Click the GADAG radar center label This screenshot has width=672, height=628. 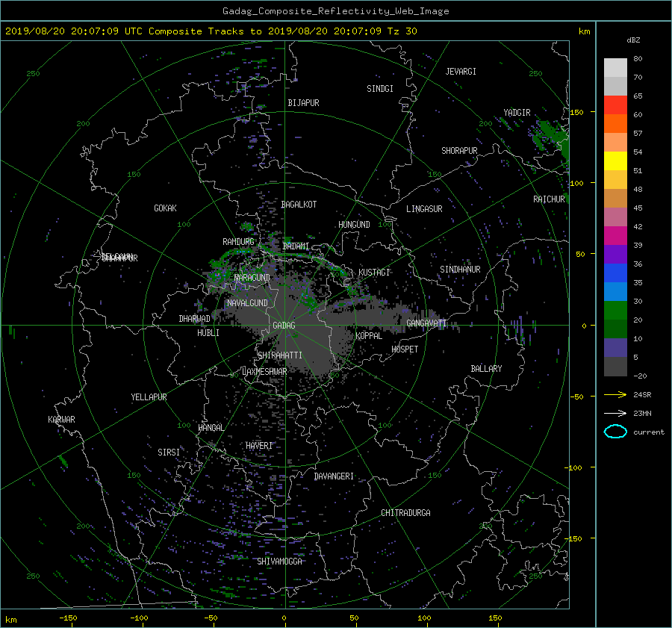tap(284, 326)
